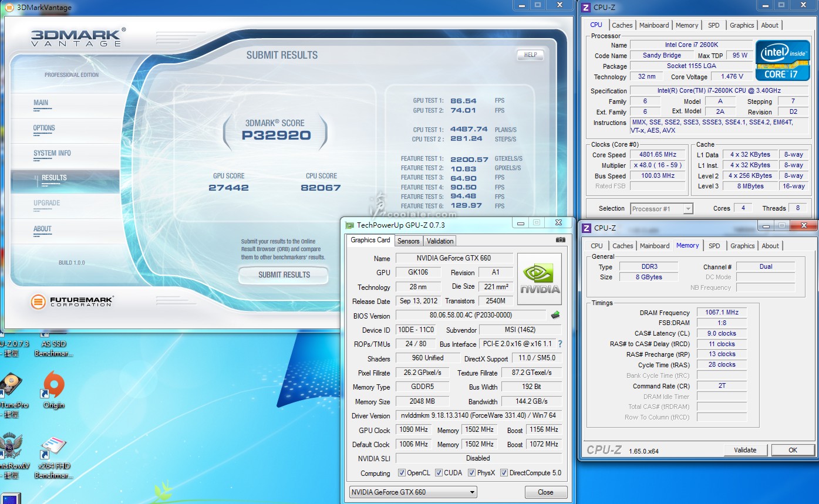The height and width of the screenshot is (504, 819).
Task: Click the Multiplier value x 48.0
Action: pyautogui.click(x=658, y=165)
